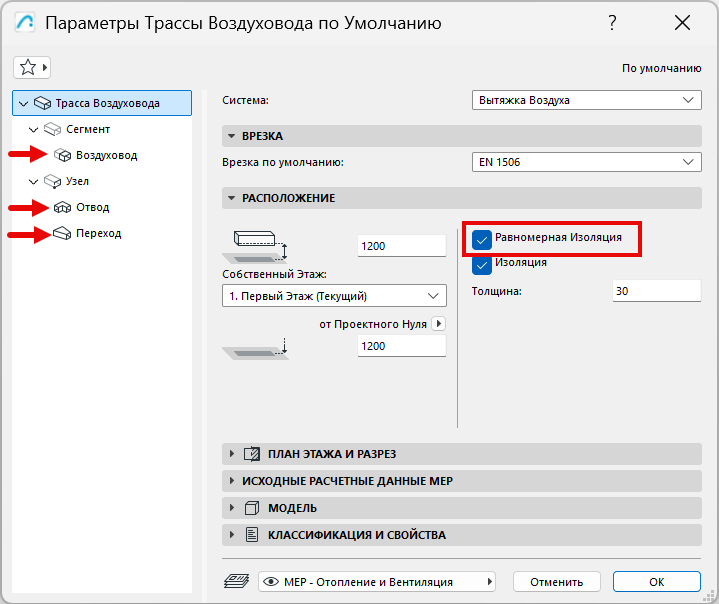Click the layers icon at the dialog bottom

237,582
